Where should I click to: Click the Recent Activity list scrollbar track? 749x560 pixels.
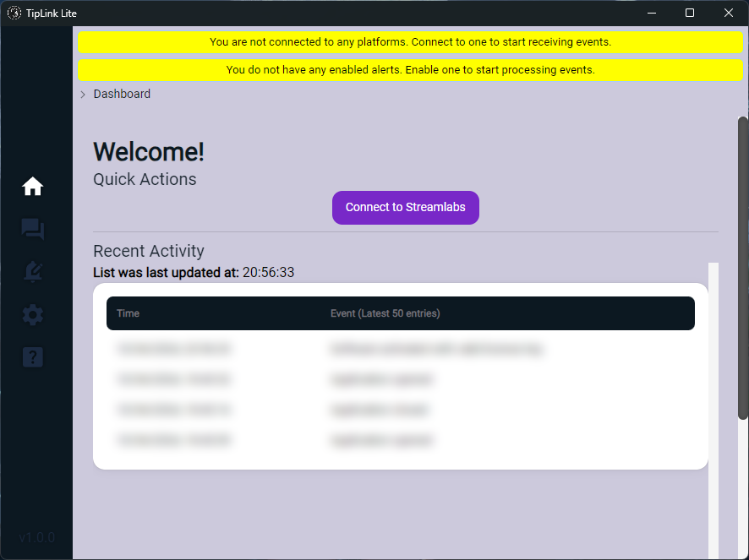713,410
